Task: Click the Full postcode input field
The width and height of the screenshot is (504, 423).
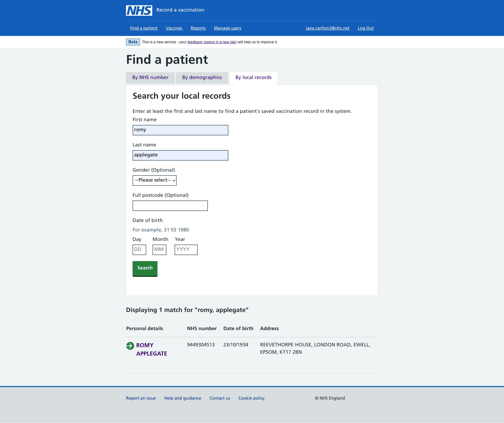Action: tap(170, 206)
